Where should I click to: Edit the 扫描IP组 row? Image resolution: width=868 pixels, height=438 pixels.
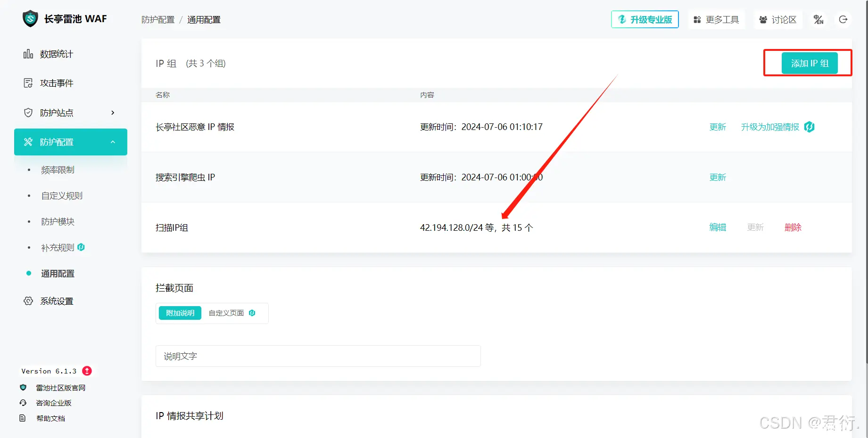pyautogui.click(x=718, y=227)
